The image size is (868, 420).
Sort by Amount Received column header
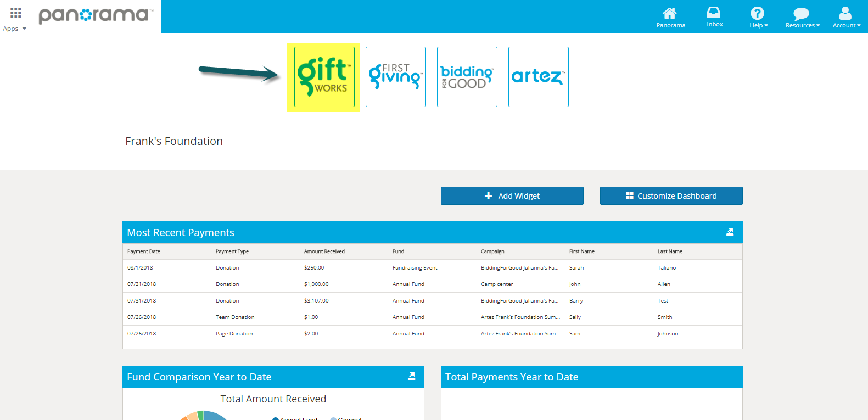(x=324, y=251)
